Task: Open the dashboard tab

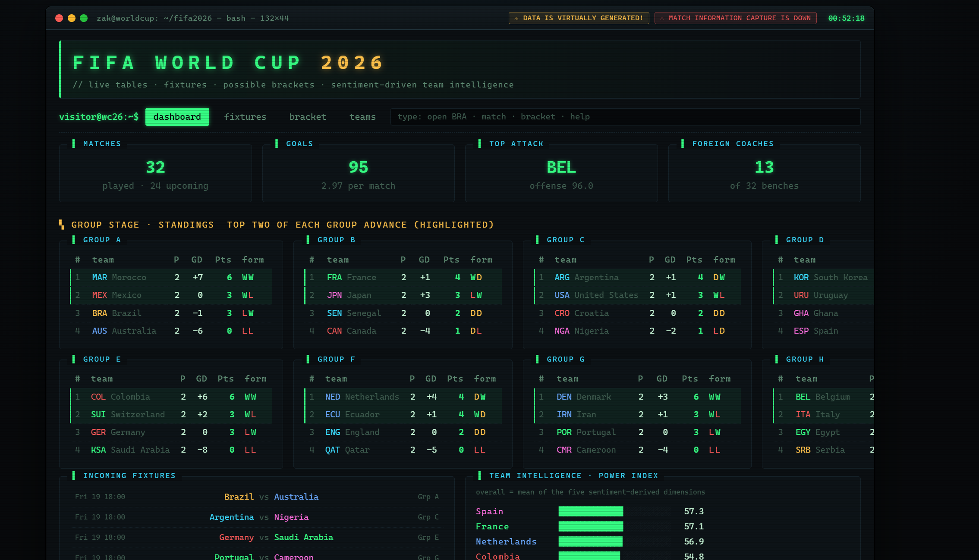Action: coord(177,117)
